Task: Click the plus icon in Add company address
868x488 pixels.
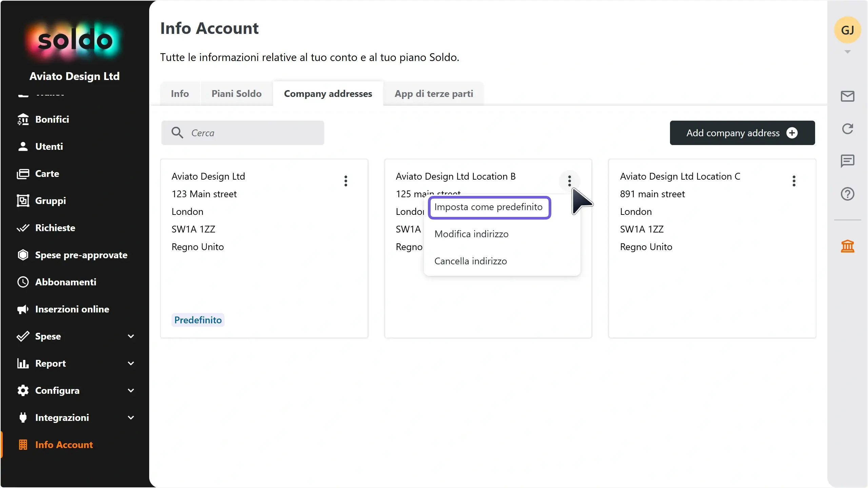Action: click(792, 133)
